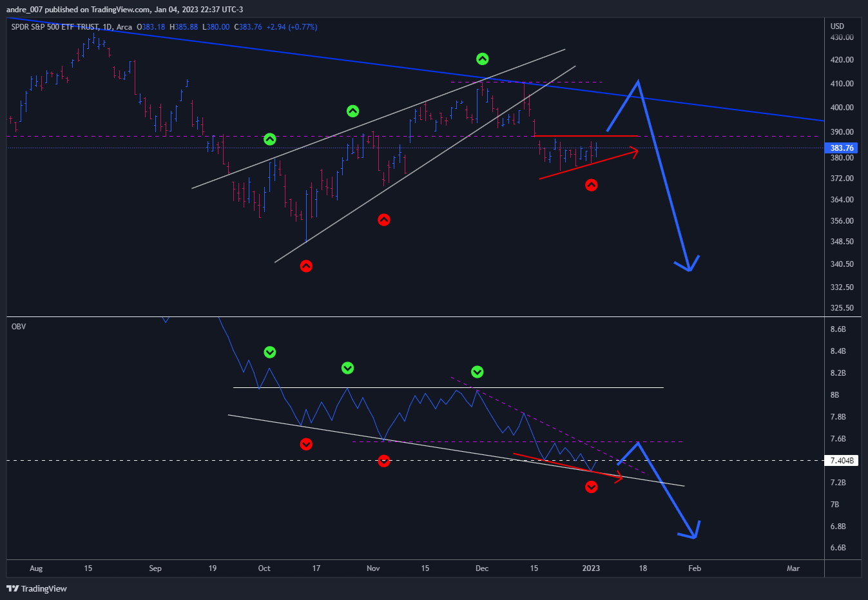
Task: Click the Mar label on time axis
Action: [793, 568]
